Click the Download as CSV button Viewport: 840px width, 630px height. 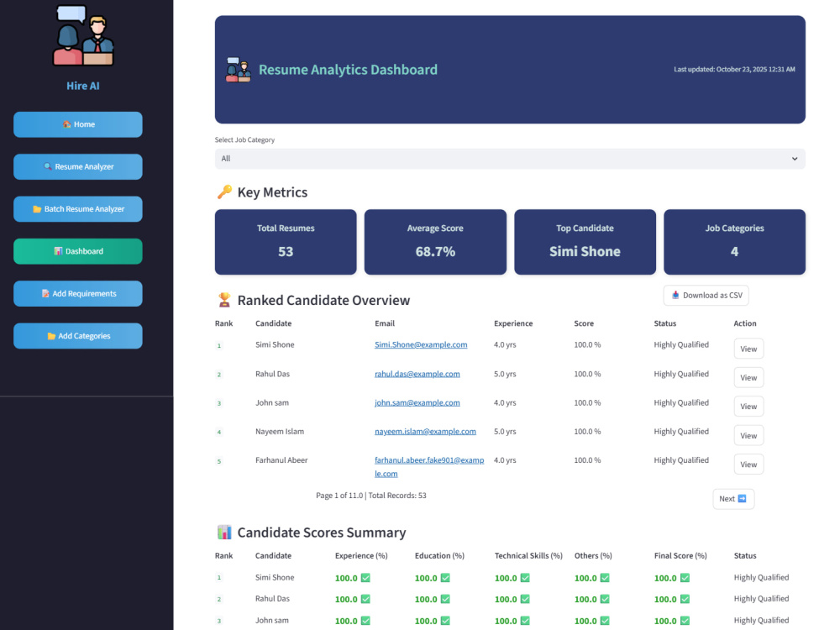pyautogui.click(x=706, y=295)
